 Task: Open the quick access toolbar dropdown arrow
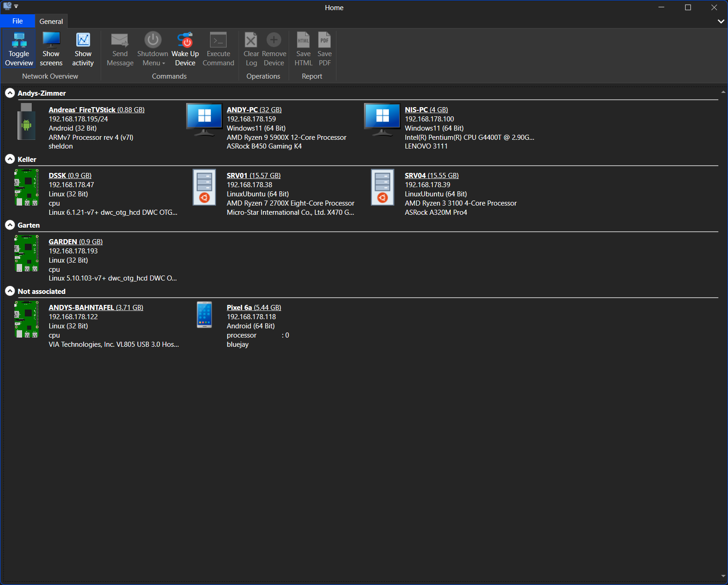pos(16,6)
